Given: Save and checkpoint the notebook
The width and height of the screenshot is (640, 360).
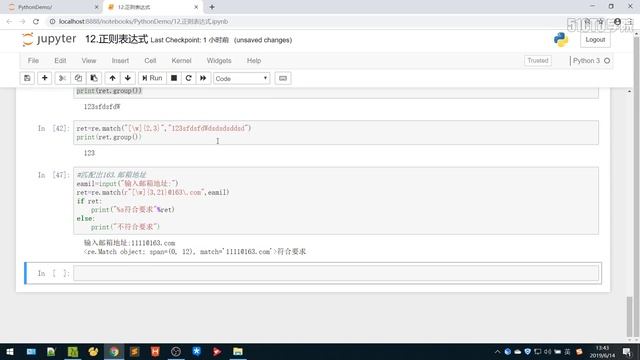Looking at the screenshot, I should (x=27, y=78).
